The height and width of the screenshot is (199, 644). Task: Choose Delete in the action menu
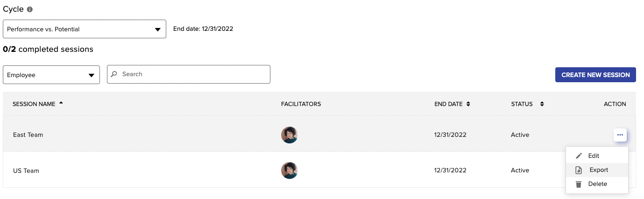[597, 184]
